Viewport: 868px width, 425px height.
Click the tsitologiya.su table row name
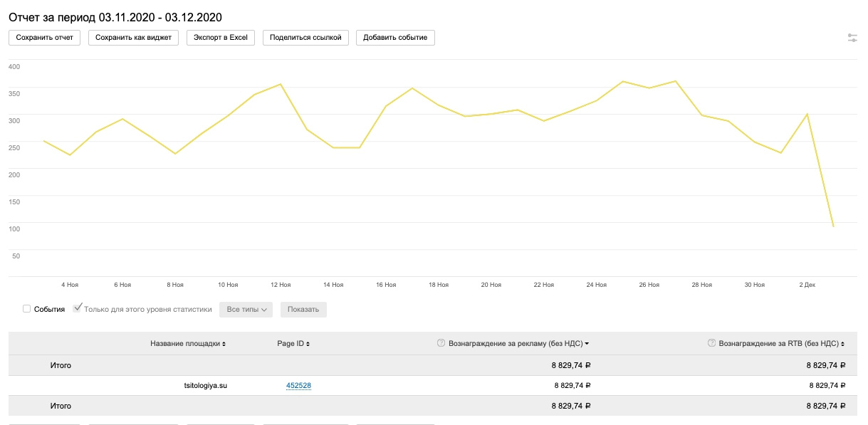[206, 386]
